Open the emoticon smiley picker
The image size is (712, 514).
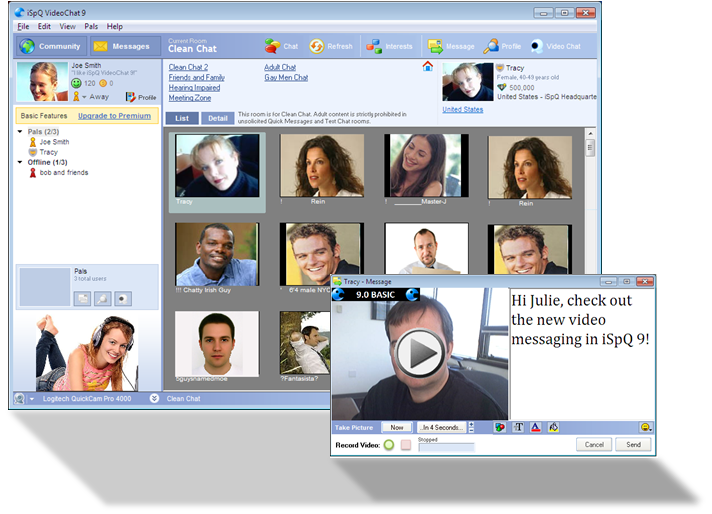(x=646, y=427)
